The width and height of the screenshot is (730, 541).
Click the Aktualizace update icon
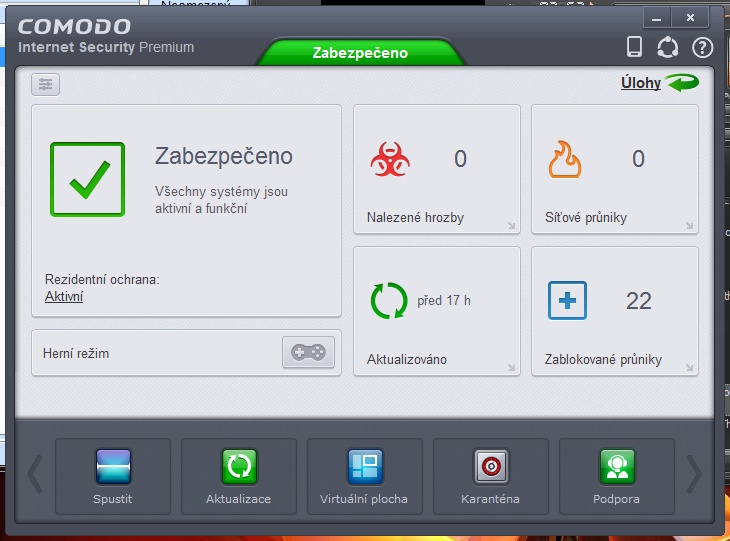pyautogui.click(x=239, y=466)
